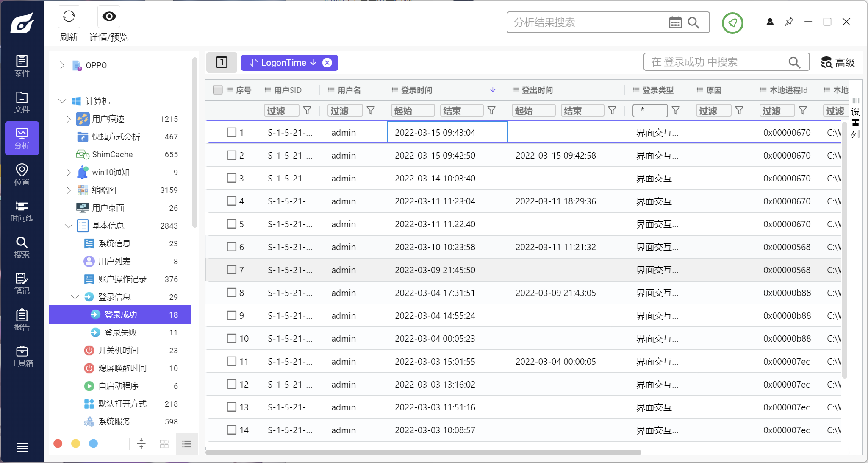
Task: Check the checkbox for row 14
Action: [231, 430]
